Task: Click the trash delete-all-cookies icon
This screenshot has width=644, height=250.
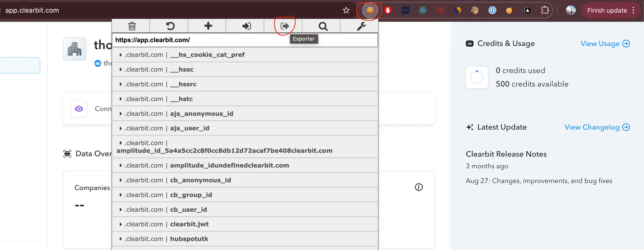Action: click(132, 26)
